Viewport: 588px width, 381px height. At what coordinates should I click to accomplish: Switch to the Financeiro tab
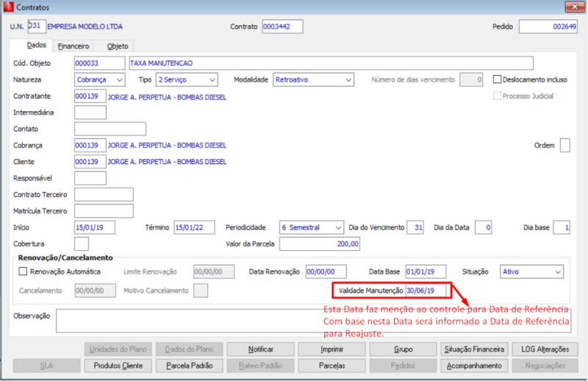point(73,46)
